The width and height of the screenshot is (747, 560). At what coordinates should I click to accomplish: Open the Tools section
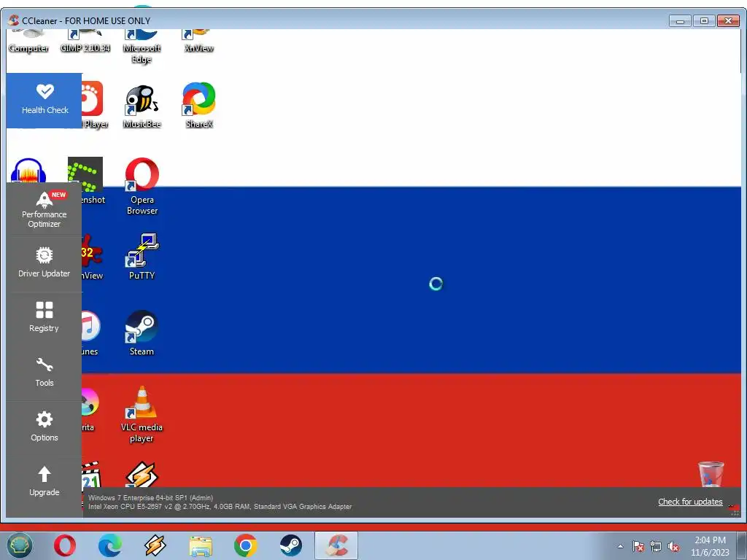tap(44, 373)
